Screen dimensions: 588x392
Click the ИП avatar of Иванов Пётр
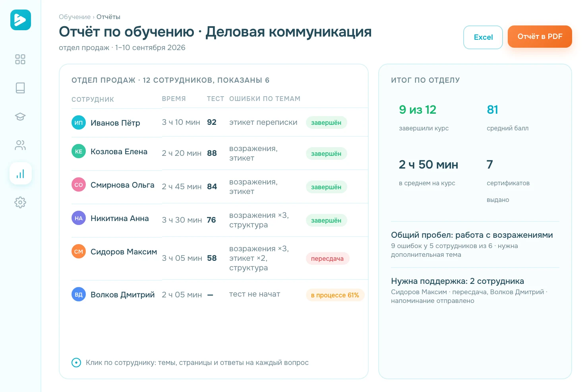point(79,122)
